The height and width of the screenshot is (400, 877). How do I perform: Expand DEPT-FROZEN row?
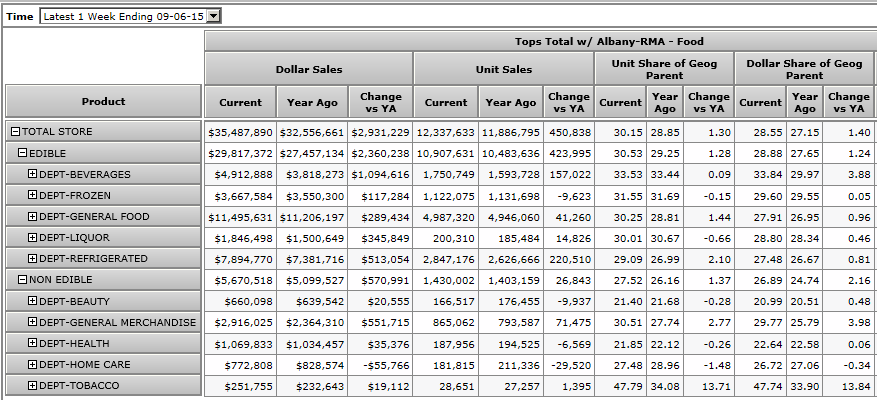pyautogui.click(x=32, y=195)
